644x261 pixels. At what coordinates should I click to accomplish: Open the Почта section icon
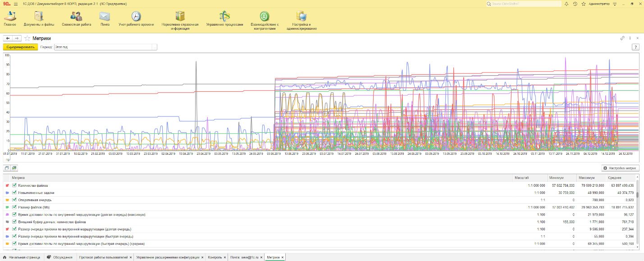click(x=105, y=17)
